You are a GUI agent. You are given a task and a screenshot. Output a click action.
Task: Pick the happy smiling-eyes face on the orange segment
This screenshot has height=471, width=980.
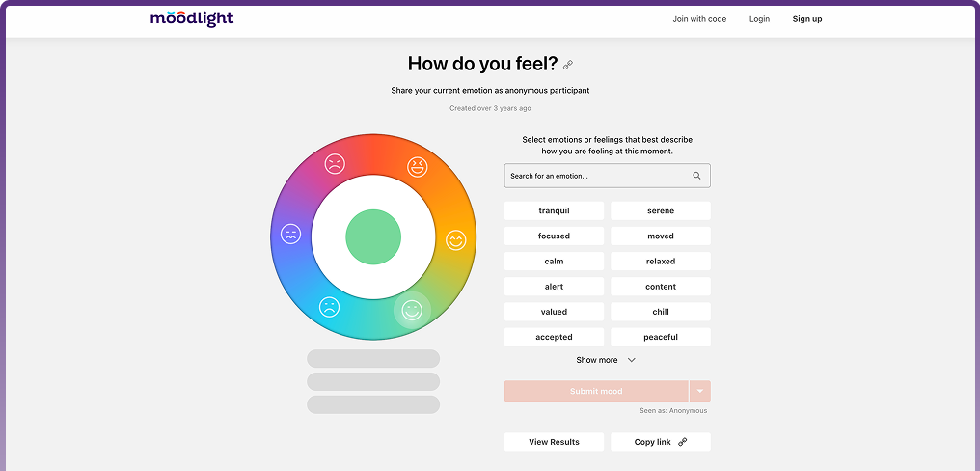(x=455, y=240)
